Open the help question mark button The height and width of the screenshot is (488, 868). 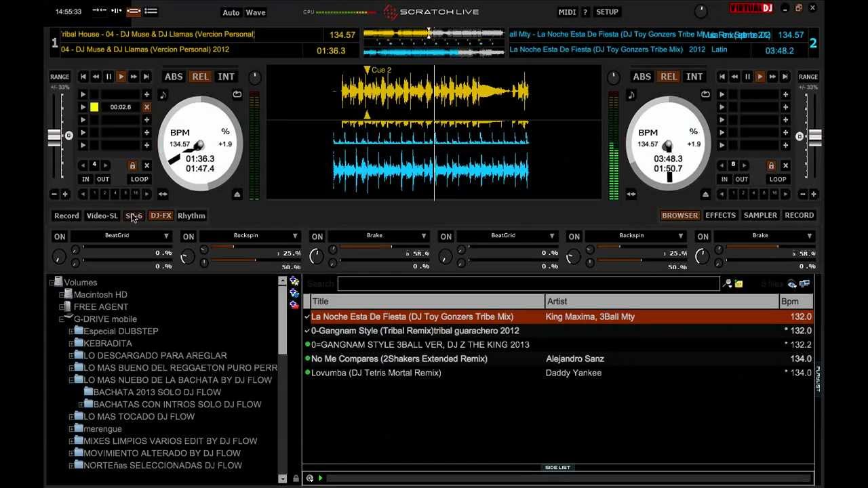585,12
